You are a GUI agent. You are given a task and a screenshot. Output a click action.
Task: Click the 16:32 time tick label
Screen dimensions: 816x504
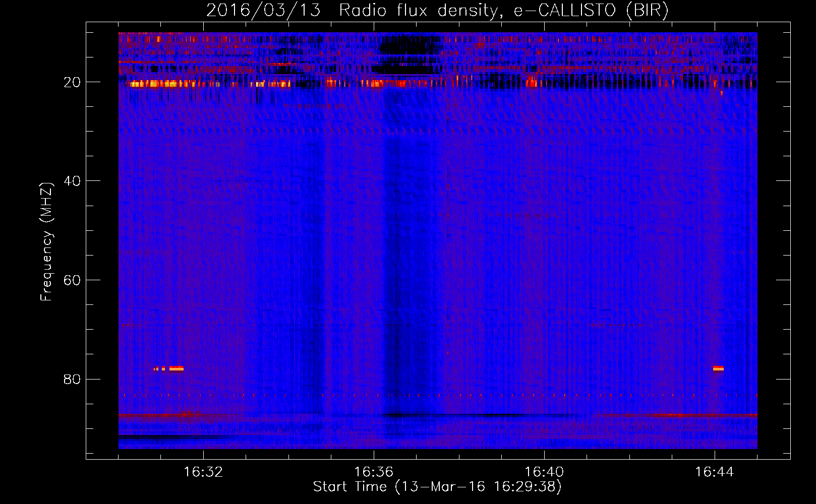(x=203, y=472)
